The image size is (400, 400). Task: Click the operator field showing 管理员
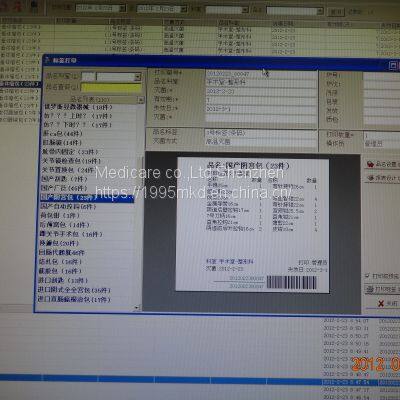coord(382,144)
